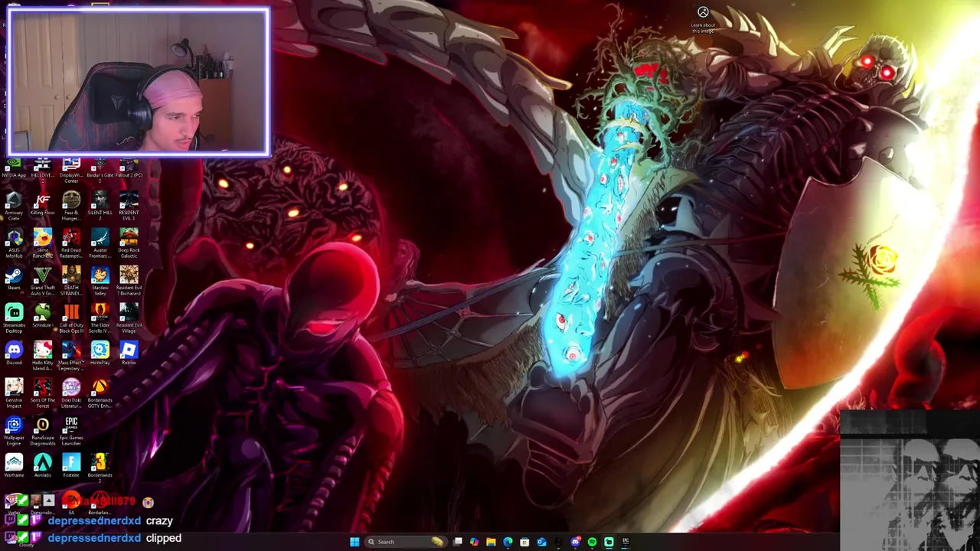The height and width of the screenshot is (551, 980).
Task: Open the Steam desktop shortcut
Action: 14,279
